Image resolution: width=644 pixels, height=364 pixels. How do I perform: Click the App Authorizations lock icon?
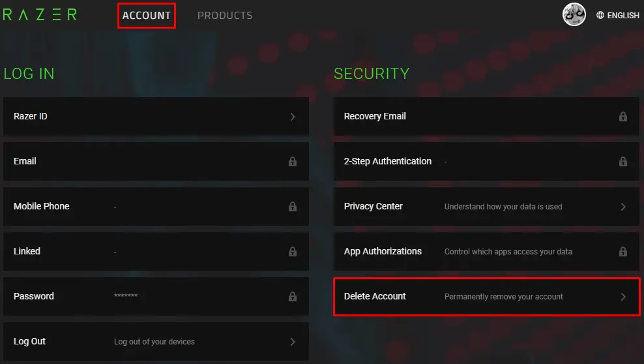pyautogui.click(x=623, y=252)
